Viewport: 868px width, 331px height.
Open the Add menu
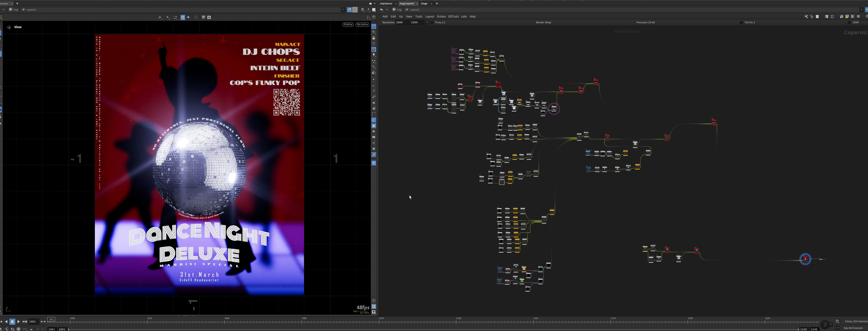(385, 17)
